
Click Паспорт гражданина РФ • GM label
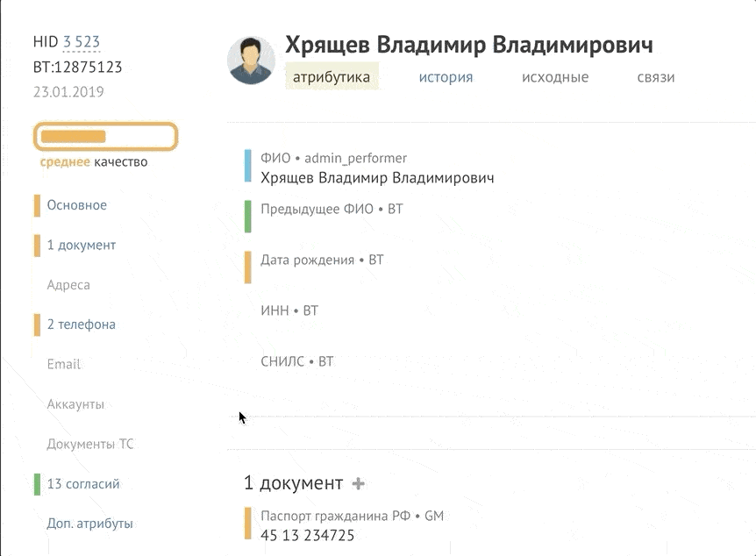tap(352, 516)
